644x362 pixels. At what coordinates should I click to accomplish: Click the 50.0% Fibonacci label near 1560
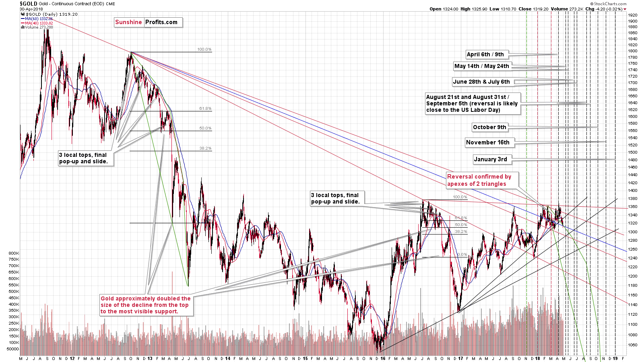(x=205, y=128)
